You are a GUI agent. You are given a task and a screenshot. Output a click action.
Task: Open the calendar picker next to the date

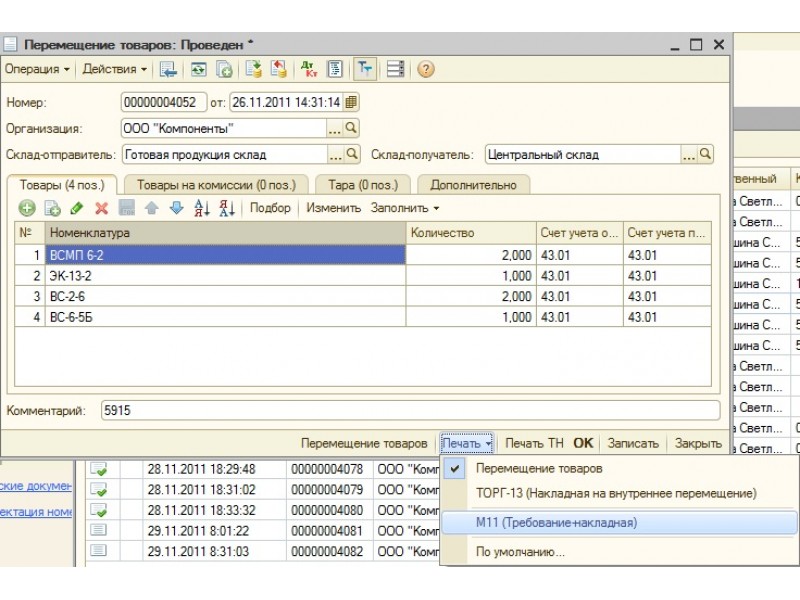[x=351, y=102]
